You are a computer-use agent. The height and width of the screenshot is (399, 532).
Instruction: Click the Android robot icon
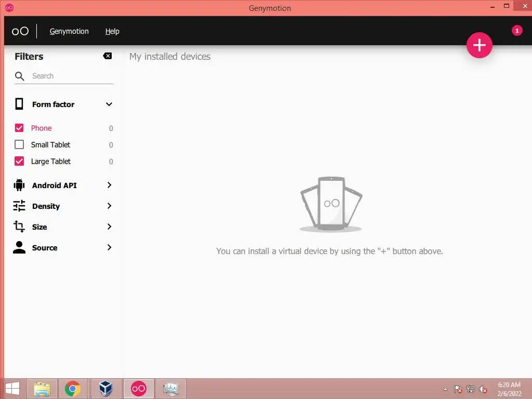tap(19, 185)
